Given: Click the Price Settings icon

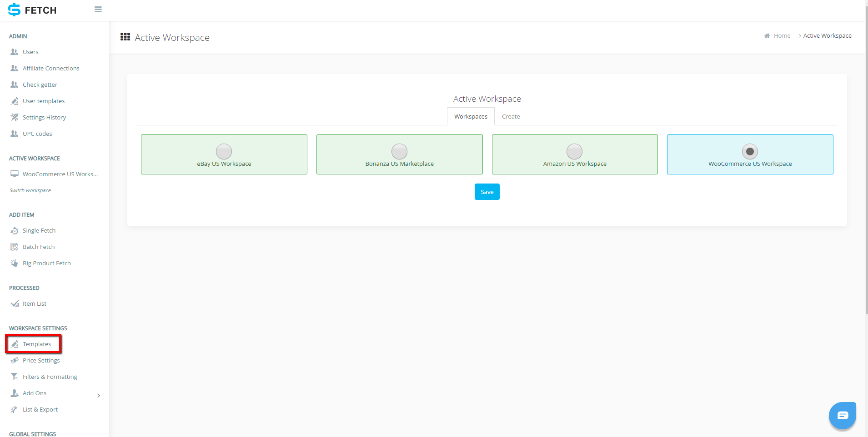Looking at the screenshot, I should [15, 360].
